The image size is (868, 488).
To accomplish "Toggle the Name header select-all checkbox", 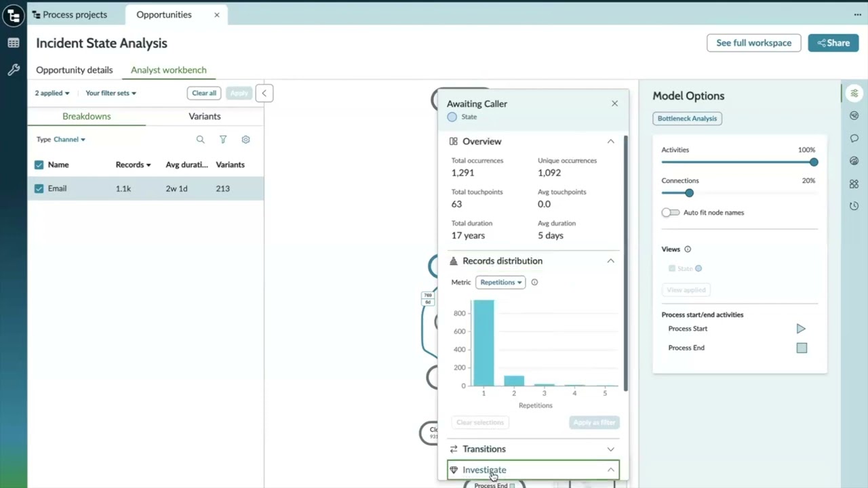I will coord(39,165).
